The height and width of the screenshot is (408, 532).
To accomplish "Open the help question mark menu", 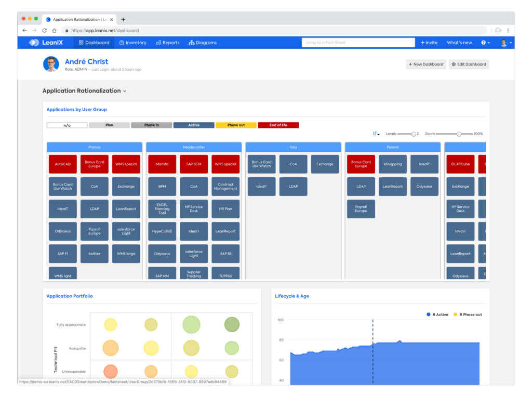I will (485, 43).
